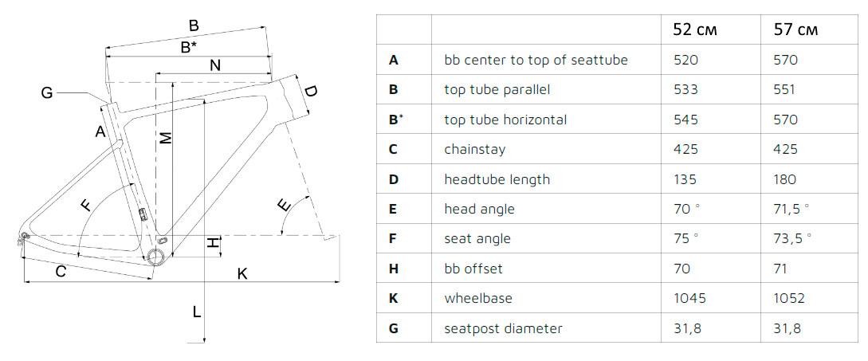Image resolution: width=868 pixels, height=361 pixels.
Task: Click the L dimension label in the diagram
Action: (197, 312)
